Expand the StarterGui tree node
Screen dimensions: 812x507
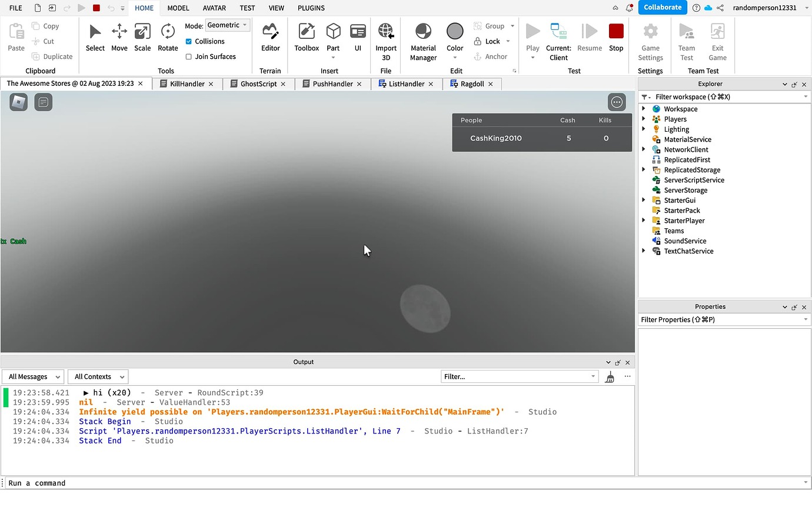(643, 200)
